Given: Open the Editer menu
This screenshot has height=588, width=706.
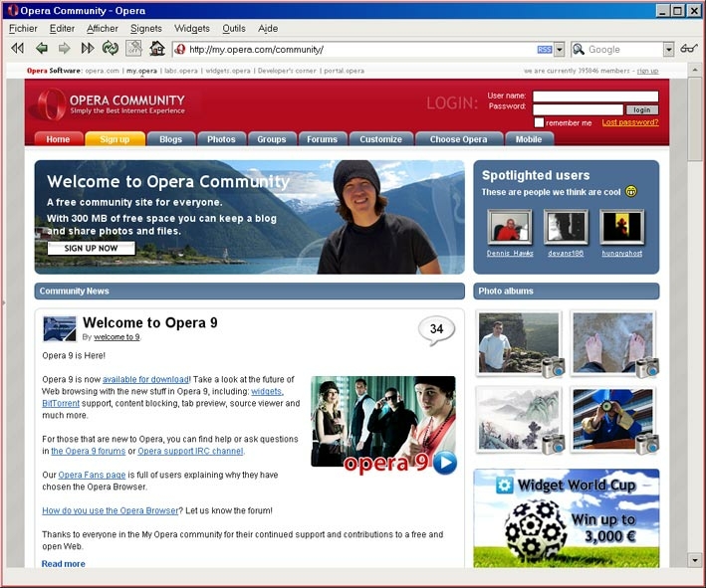Looking at the screenshot, I should 62,28.
